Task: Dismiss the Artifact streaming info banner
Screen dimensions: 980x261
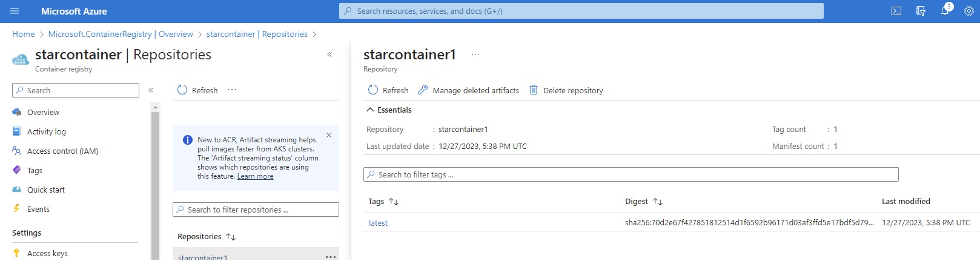Action: pos(329,135)
